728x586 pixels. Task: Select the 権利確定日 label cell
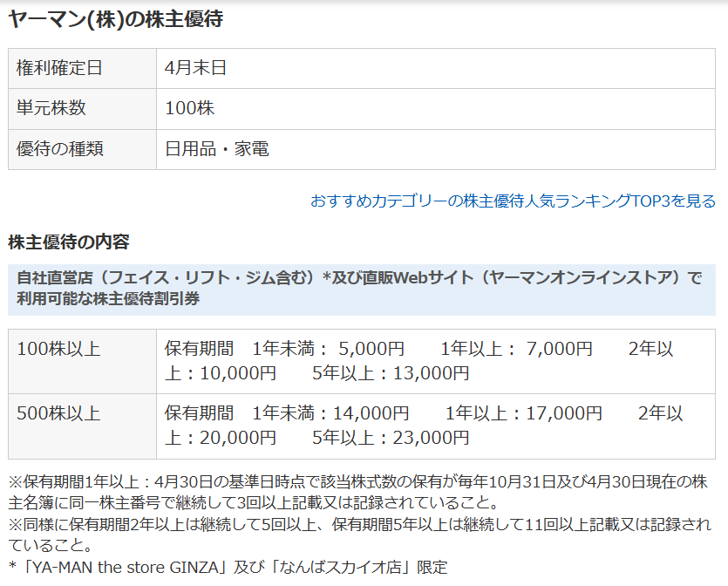pyautogui.click(x=82, y=68)
